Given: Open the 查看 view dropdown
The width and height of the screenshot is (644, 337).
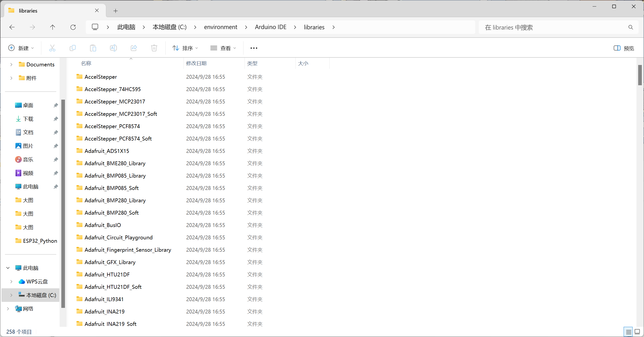Looking at the screenshot, I should (x=223, y=48).
